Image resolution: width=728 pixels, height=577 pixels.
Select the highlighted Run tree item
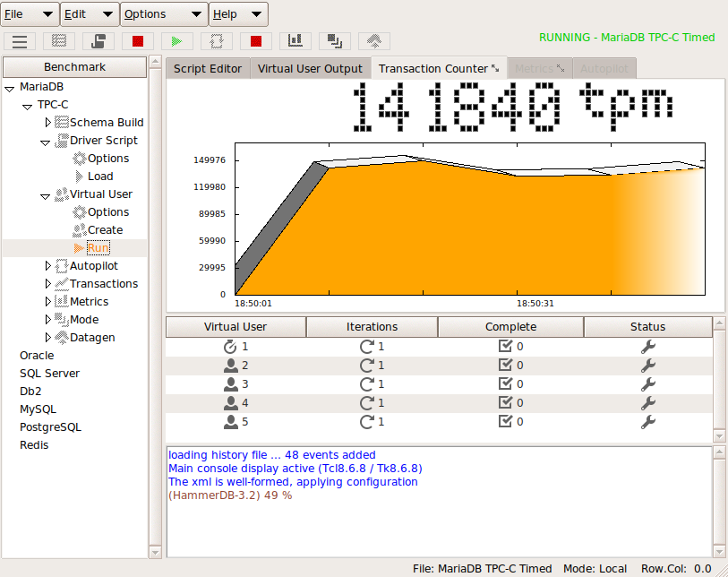[98, 248]
